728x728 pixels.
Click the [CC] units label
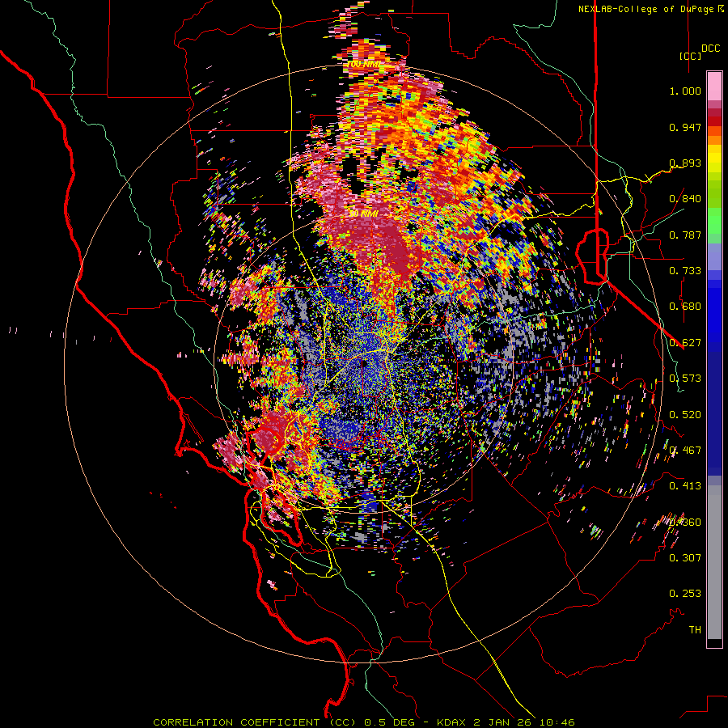tap(691, 56)
